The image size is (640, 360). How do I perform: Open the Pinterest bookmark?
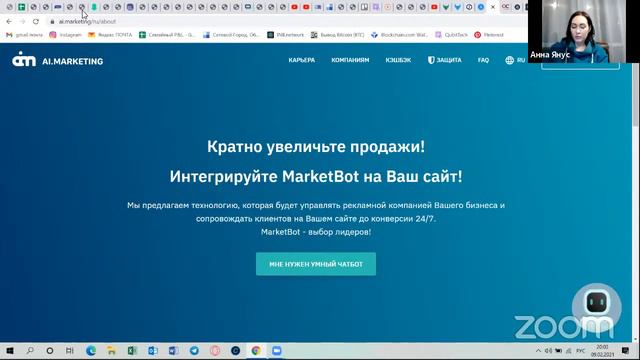[x=489, y=35]
